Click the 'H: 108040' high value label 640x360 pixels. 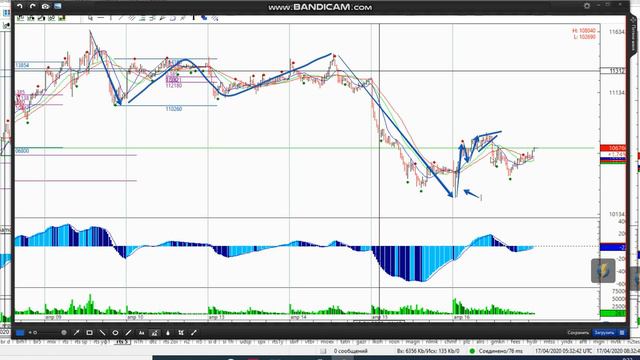[584, 31]
